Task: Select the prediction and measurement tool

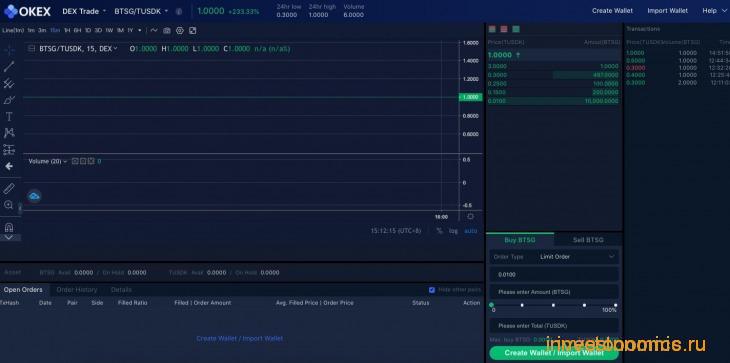Action: click(9, 149)
